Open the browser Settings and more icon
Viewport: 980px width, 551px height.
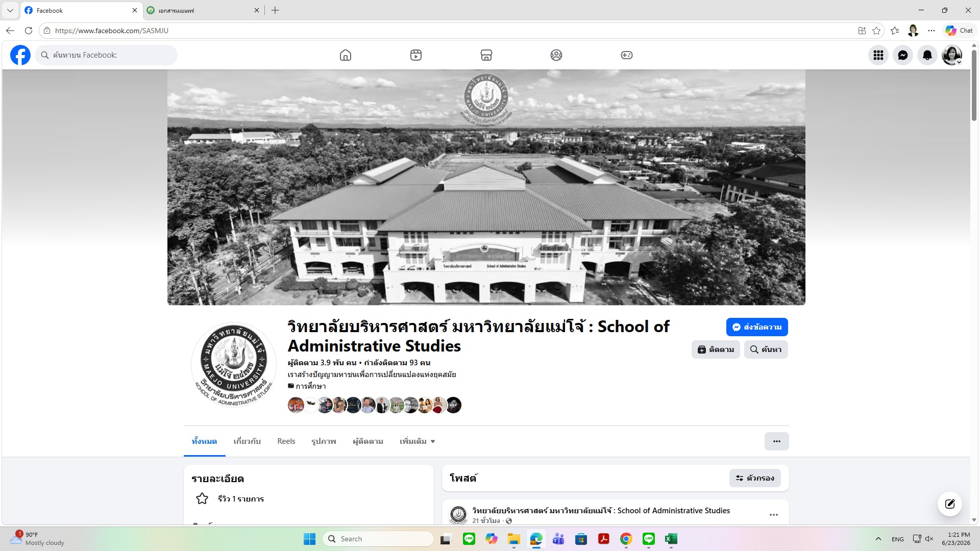click(x=932, y=31)
